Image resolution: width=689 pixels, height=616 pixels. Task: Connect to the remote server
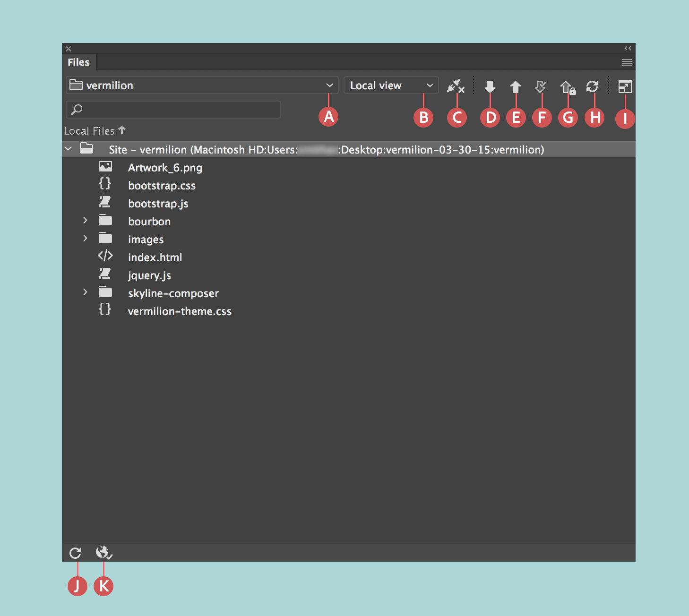pos(456,86)
